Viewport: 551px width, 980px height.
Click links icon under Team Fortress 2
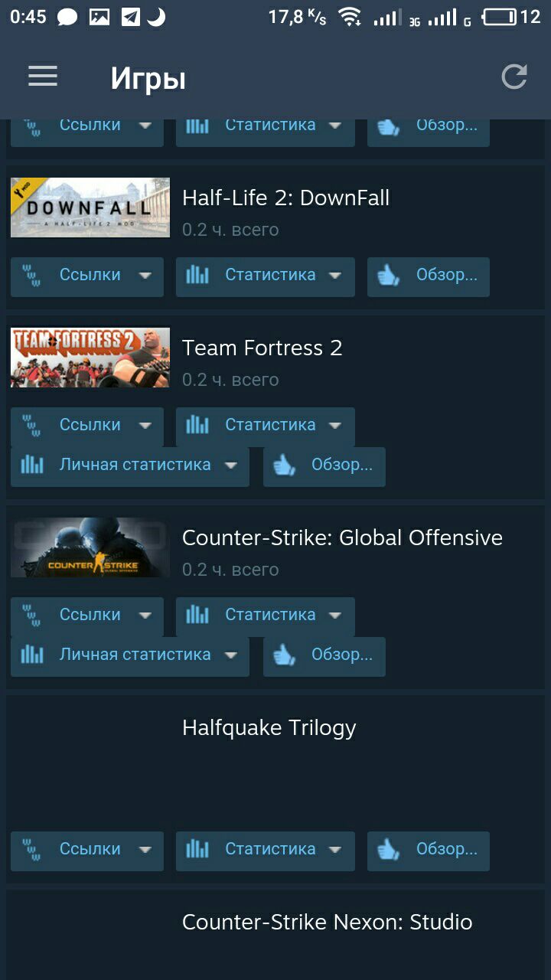31,425
